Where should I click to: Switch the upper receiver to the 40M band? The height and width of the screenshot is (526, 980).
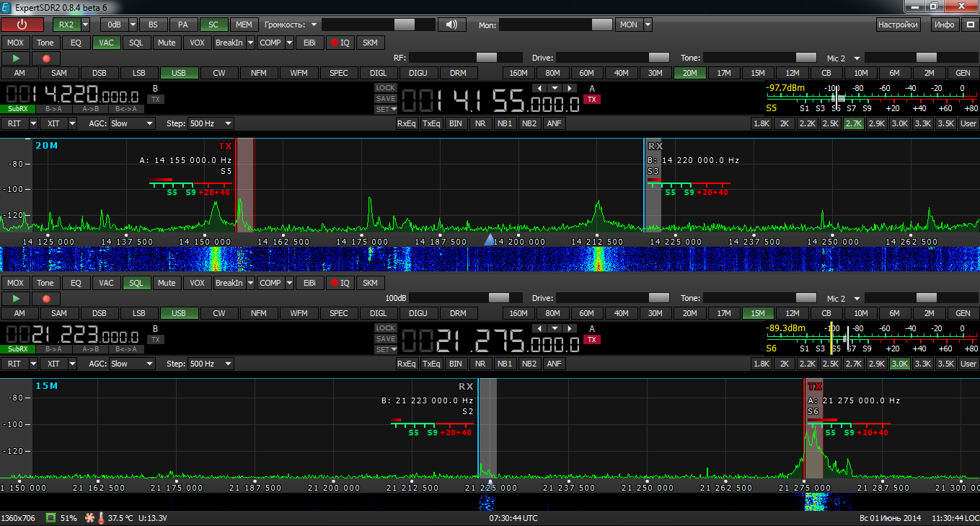[620, 72]
